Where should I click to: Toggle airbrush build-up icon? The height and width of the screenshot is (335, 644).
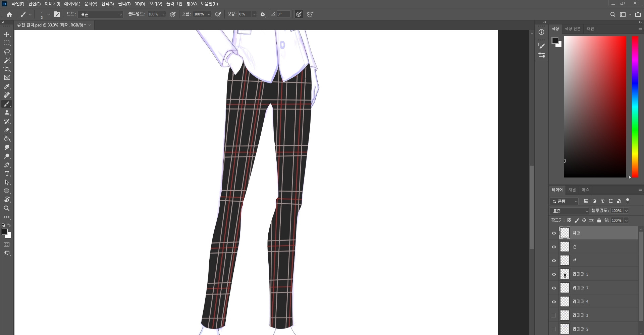(218, 14)
